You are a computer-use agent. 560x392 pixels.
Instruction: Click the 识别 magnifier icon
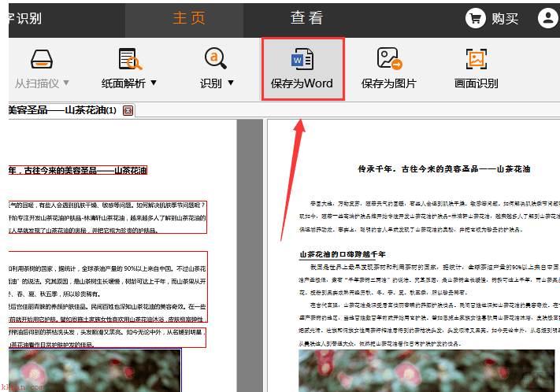point(215,58)
